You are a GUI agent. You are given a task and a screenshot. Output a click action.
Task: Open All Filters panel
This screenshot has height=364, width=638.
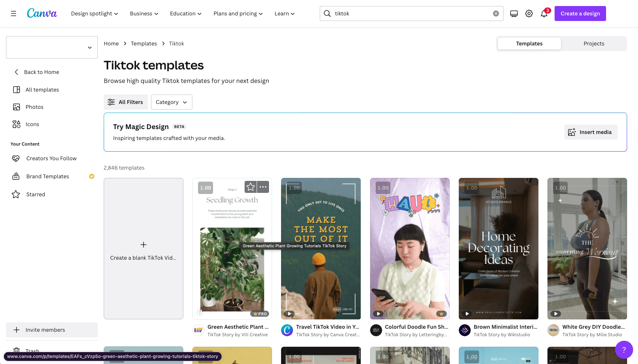(126, 102)
